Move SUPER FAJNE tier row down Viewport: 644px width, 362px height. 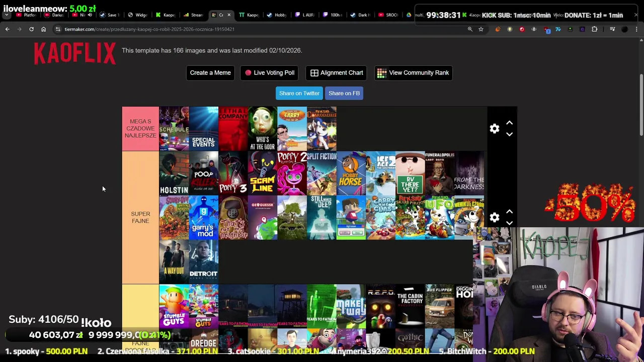[509, 223]
